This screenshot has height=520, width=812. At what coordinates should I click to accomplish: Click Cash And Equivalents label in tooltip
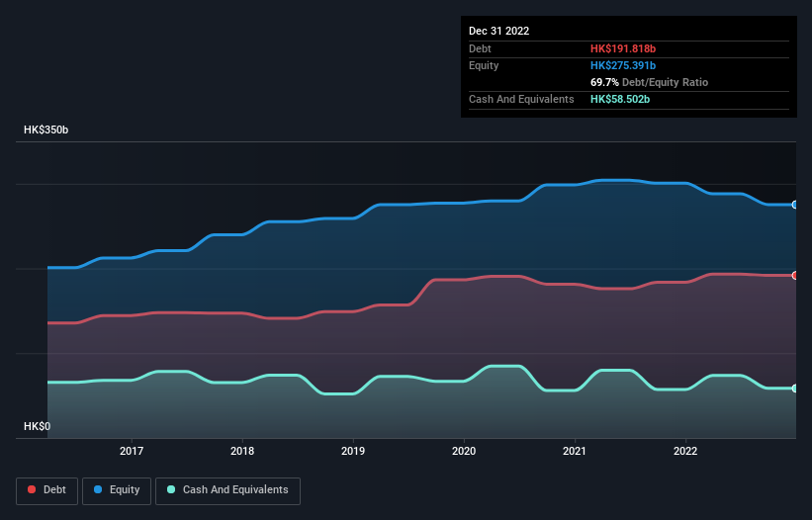521,99
